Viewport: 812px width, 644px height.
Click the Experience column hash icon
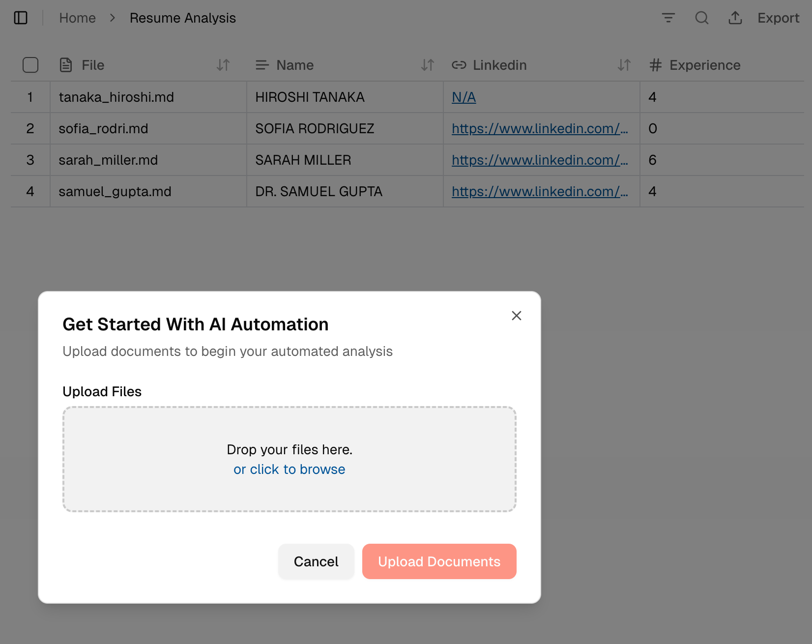(655, 65)
